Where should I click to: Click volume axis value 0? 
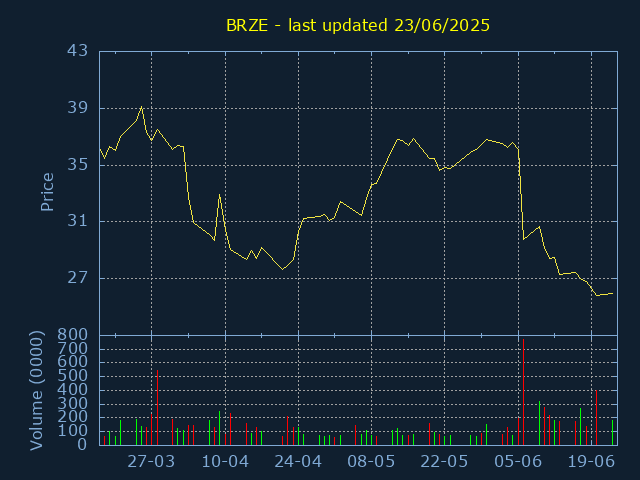(x=82, y=444)
